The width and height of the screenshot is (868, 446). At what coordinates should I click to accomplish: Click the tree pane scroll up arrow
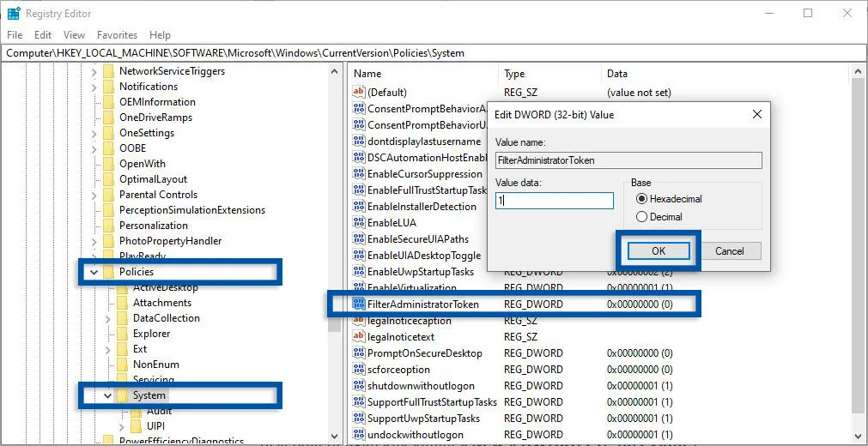click(x=334, y=71)
